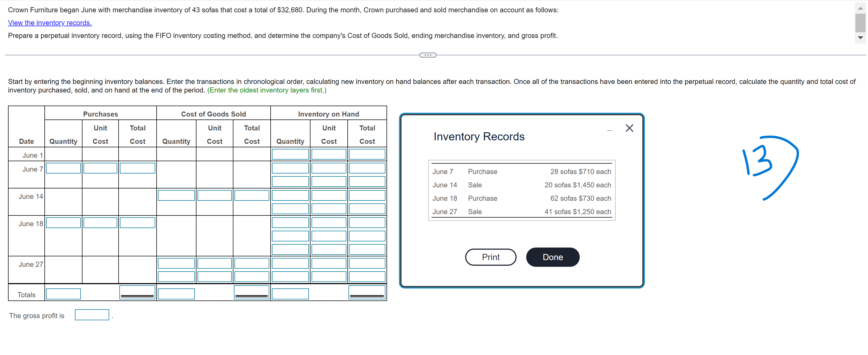868x355 pixels.
Task: Click June 18 Purchases total cost field
Action: 138,222
